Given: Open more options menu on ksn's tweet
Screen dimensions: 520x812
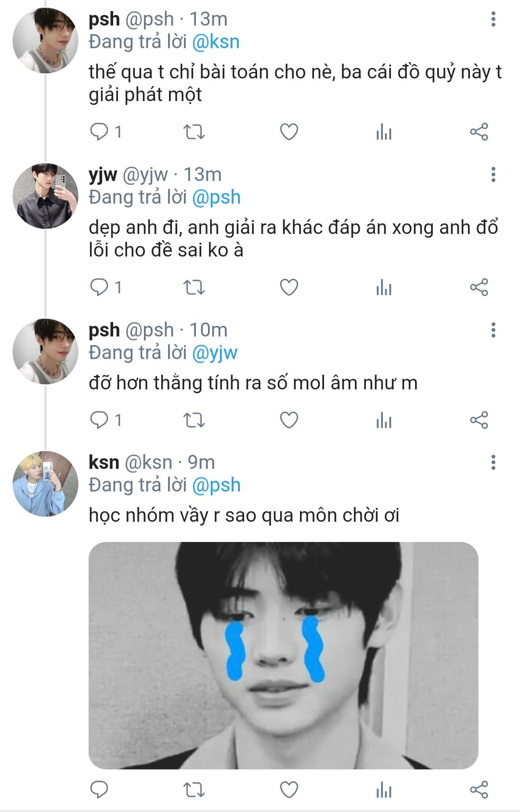Looking at the screenshot, I should [493, 463].
